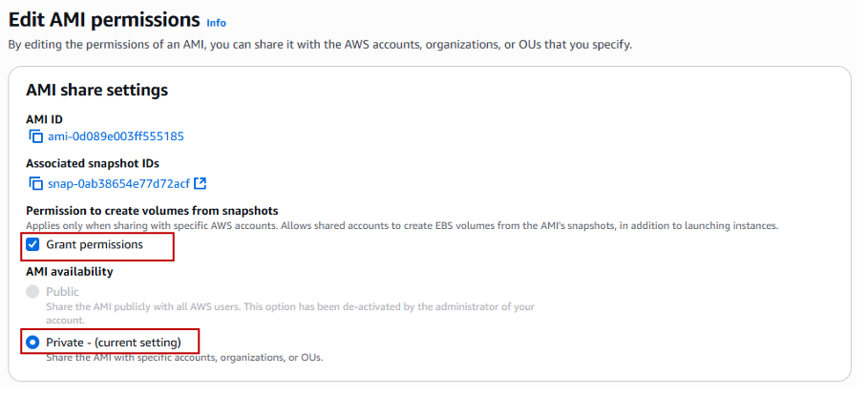Click the Public option label text
Viewport: 868px width, 396px height.
[x=63, y=291]
